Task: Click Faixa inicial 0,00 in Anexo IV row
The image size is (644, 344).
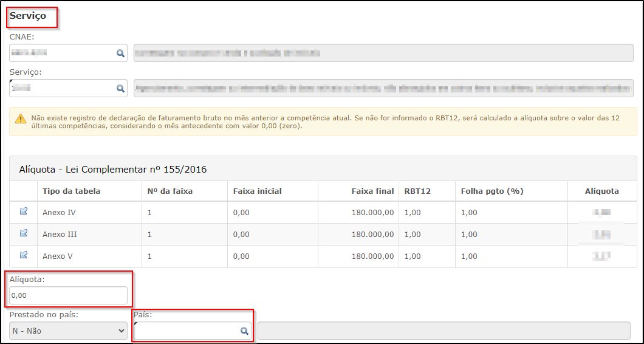Action: pos(241,213)
